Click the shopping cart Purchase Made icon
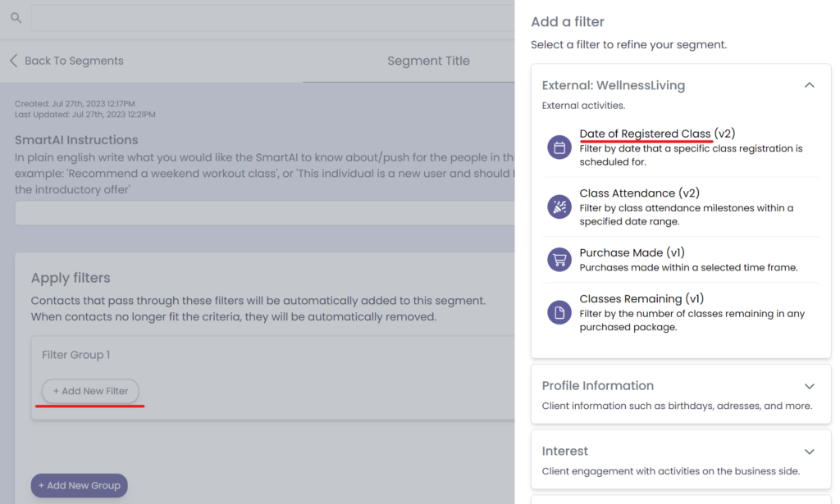Image resolution: width=840 pixels, height=504 pixels. [x=559, y=260]
